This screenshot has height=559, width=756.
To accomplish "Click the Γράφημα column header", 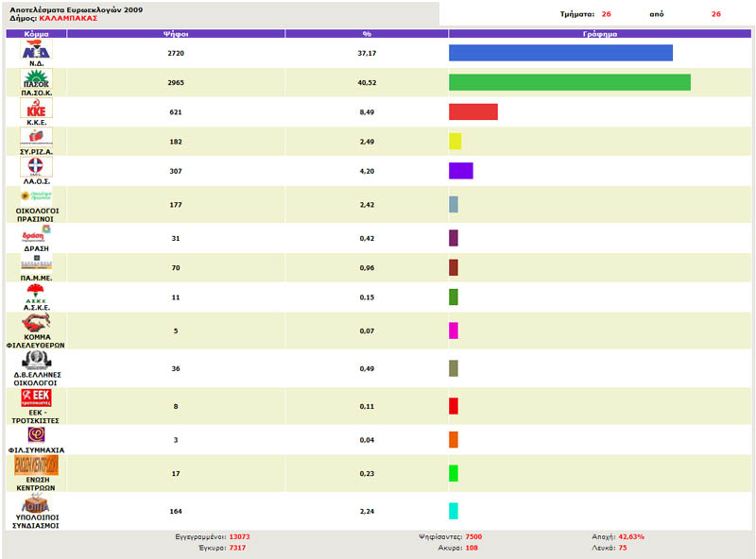I will 600,33.
